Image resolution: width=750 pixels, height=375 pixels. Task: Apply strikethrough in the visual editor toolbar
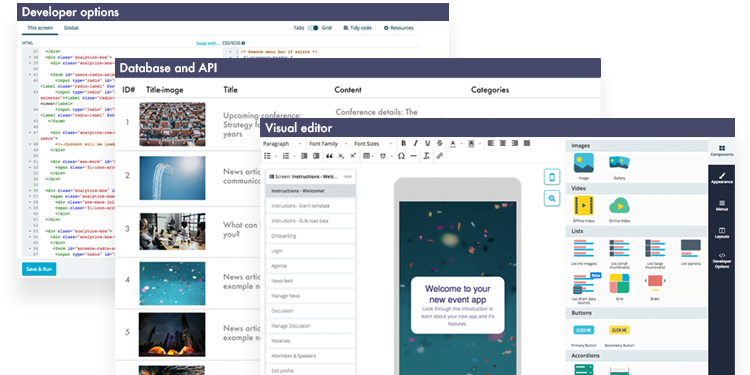[440, 143]
